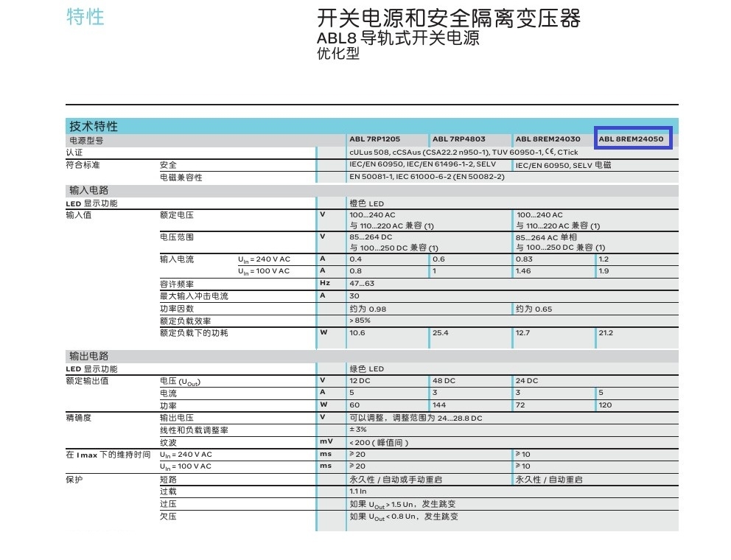Select output power value 120
Image resolution: width=731 pixels, height=560 pixels.
pos(605,405)
